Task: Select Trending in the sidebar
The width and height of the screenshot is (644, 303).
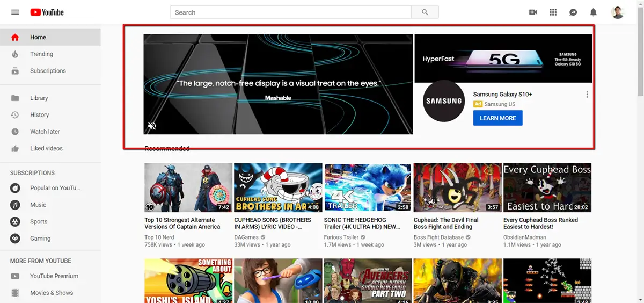Action: coord(50,54)
